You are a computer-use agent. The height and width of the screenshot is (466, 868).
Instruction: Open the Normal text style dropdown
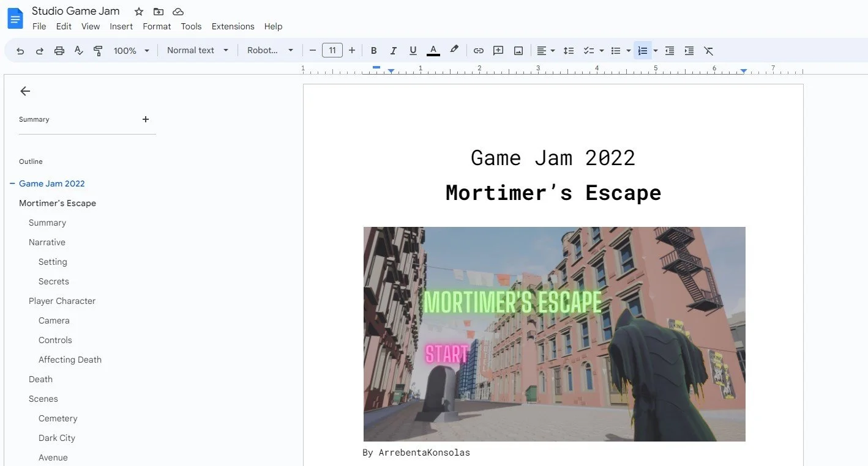point(198,51)
